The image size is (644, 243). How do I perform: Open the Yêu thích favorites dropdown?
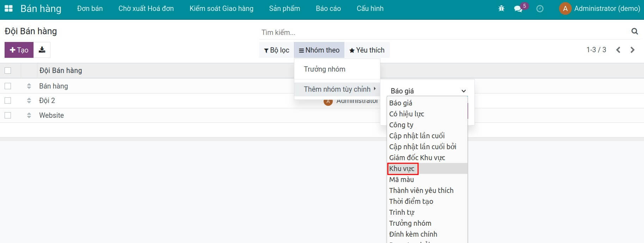(367, 50)
